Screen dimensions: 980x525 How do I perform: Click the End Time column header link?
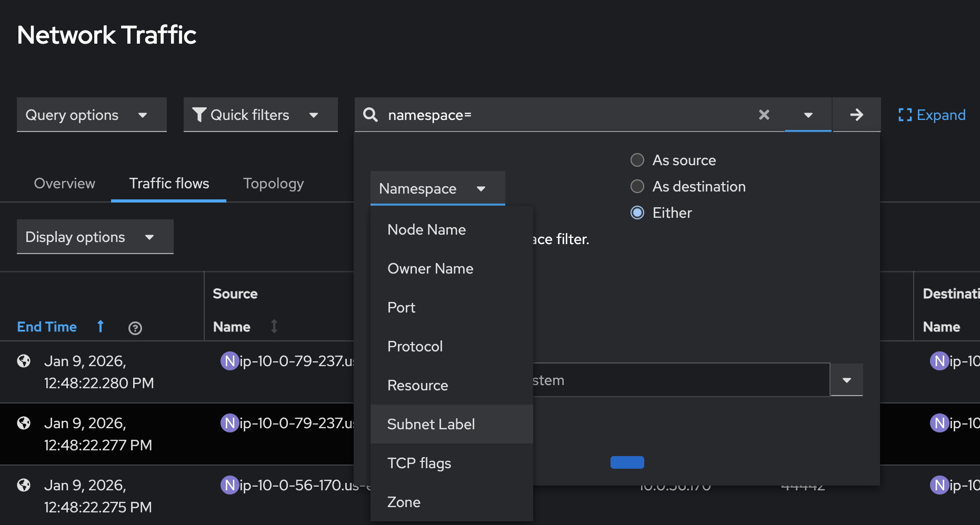point(47,327)
